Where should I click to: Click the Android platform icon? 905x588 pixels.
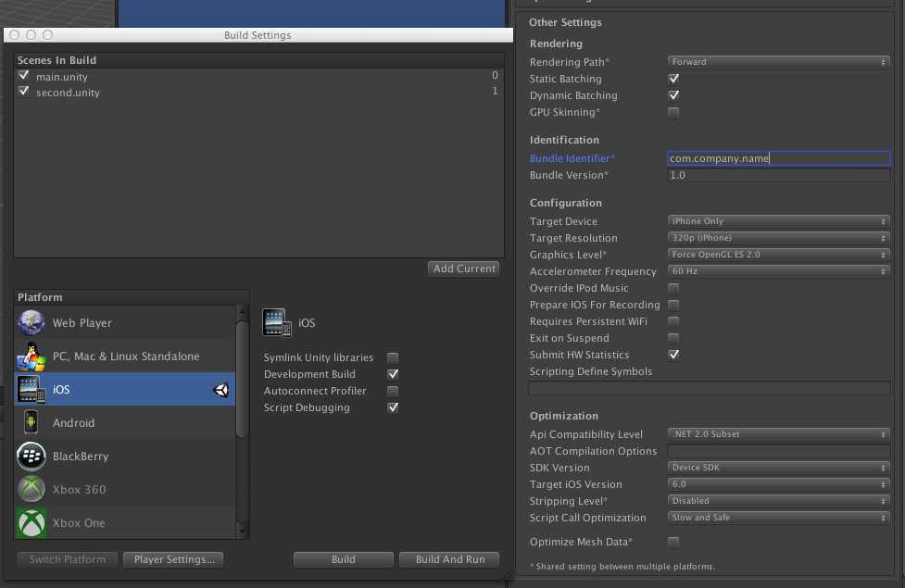pos(31,422)
